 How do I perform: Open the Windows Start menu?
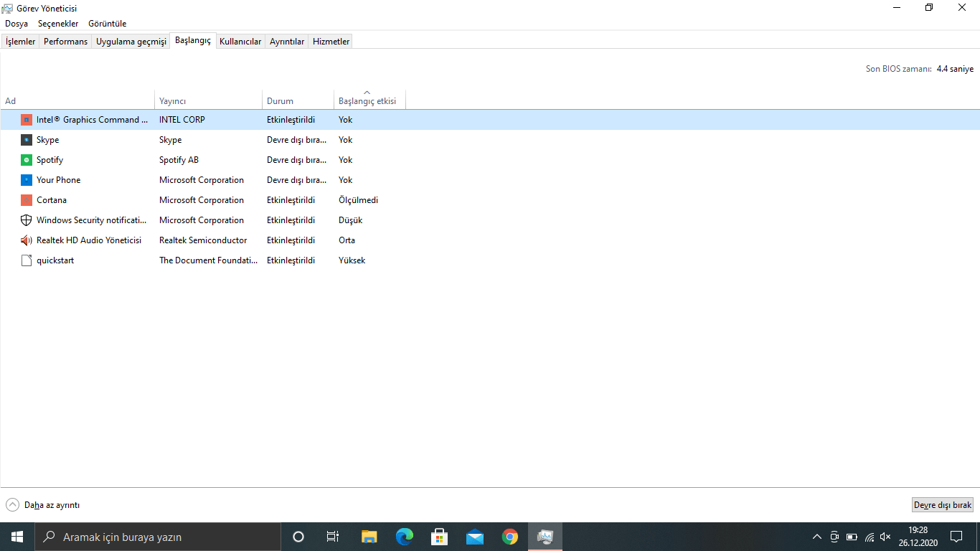click(17, 537)
